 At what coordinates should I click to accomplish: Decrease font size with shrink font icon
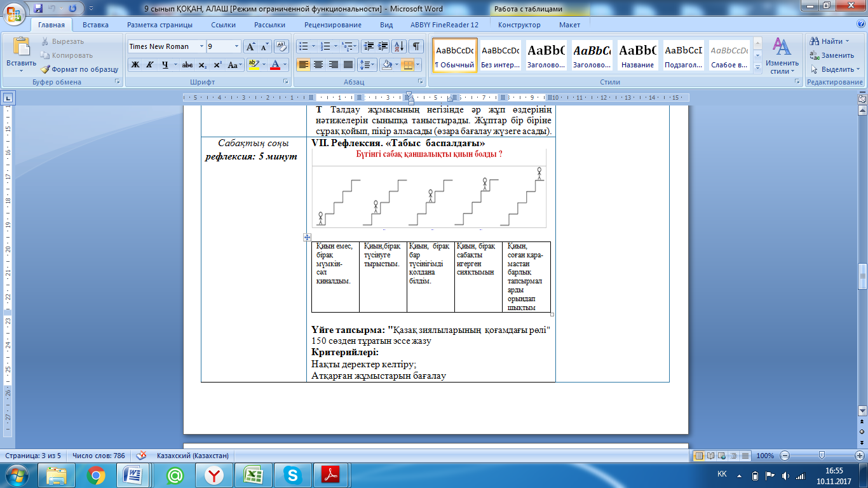(264, 46)
